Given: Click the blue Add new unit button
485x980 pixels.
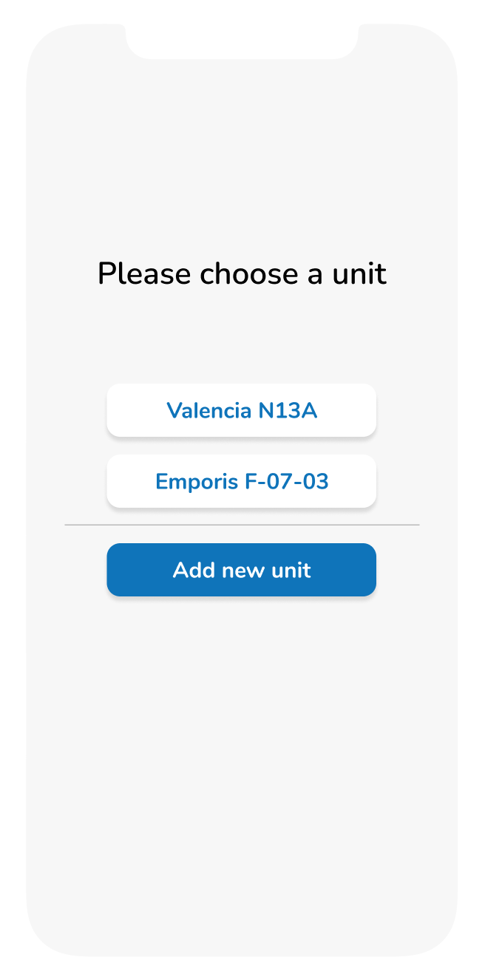Looking at the screenshot, I should click(242, 570).
